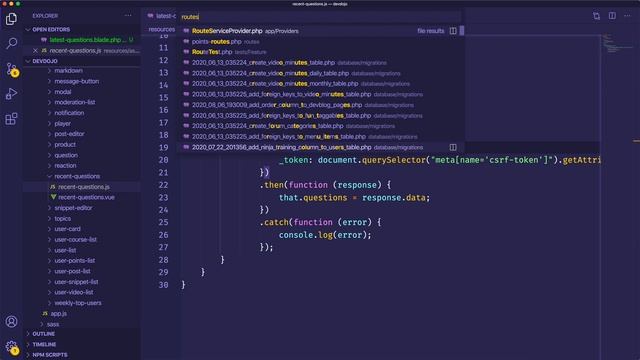The height and width of the screenshot is (360, 640).
Task: Click the that.questions assignment line
Action: [354, 198]
